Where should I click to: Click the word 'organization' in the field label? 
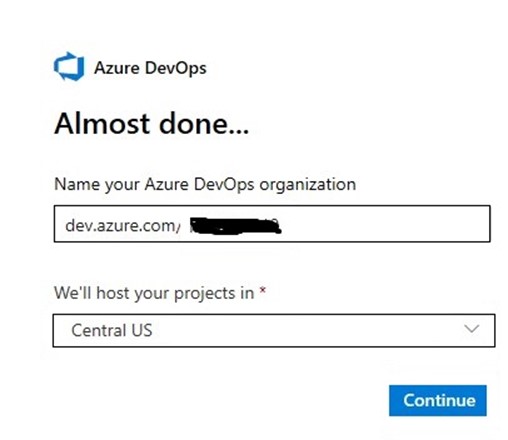(x=308, y=185)
